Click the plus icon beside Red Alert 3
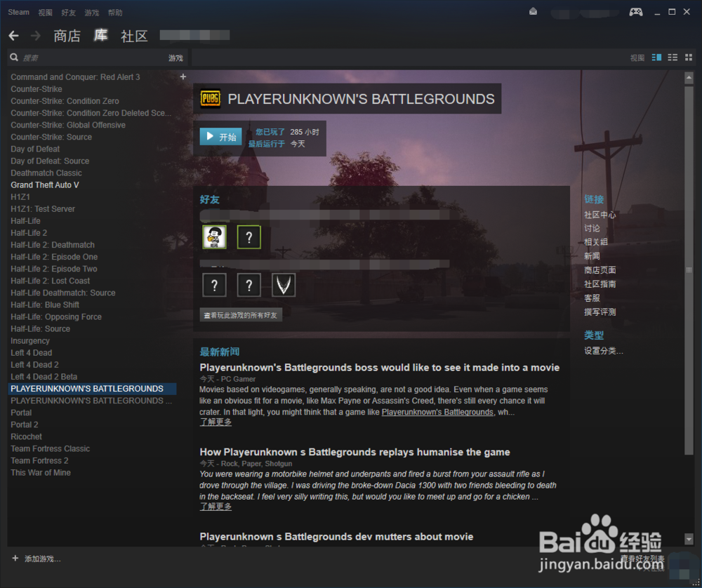This screenshot has width=702, height=588. 183,76
